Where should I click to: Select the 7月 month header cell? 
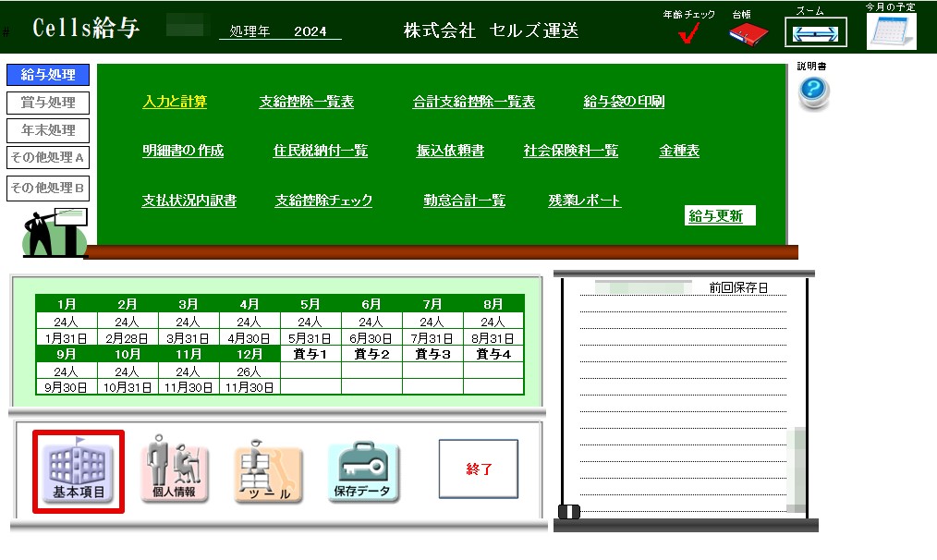click(432, 304)
